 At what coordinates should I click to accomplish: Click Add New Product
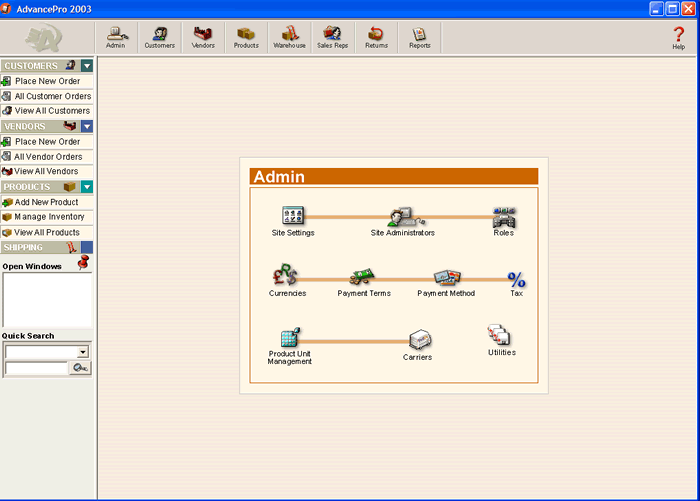[46, 202]
